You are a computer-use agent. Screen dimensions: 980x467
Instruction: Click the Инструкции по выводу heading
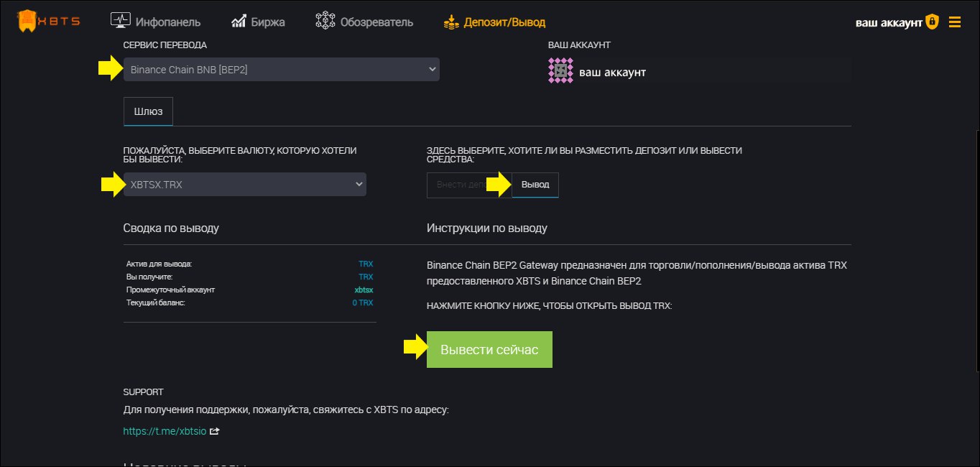pyautogui.click(x=486, y=228)
